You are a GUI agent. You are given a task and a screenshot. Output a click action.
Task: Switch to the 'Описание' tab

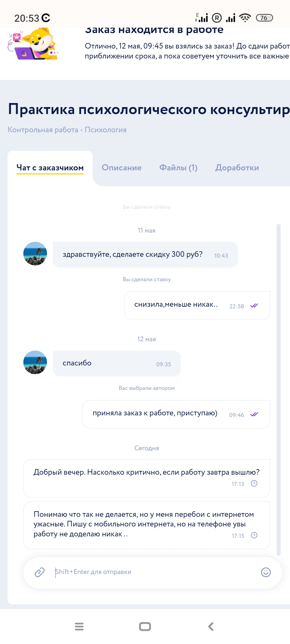(x=122, y=168)
